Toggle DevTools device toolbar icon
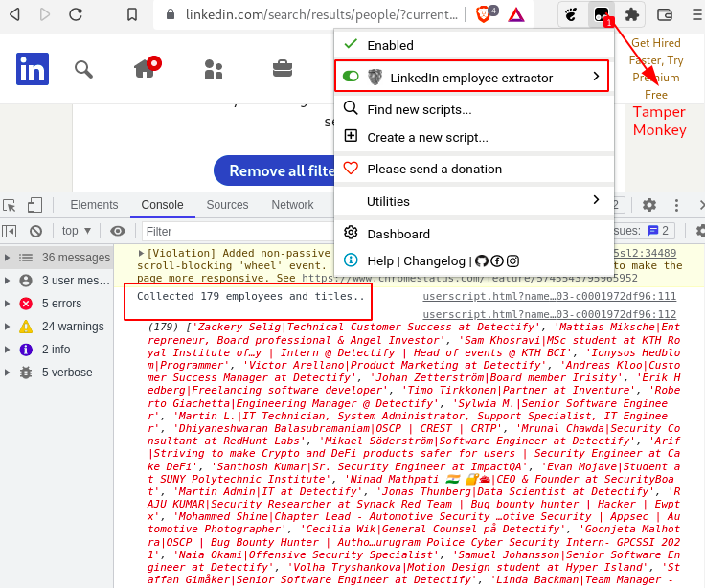The image size is (705, 588). [34, 206]
